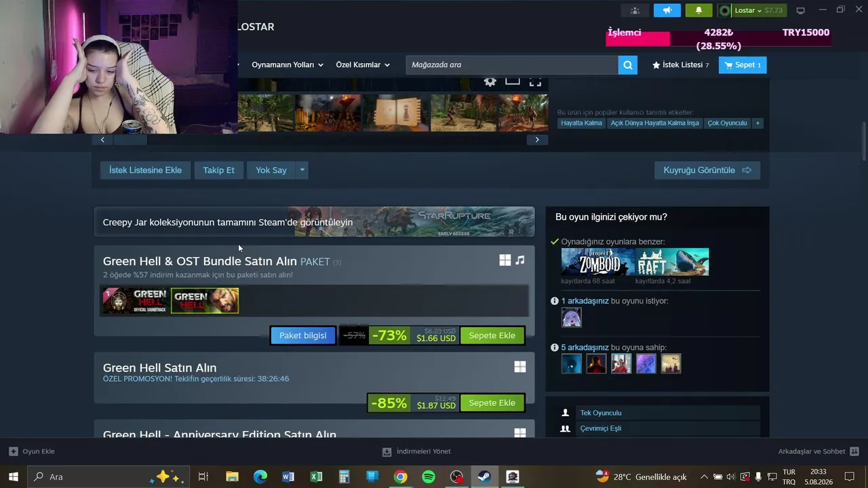Open Arkadaşlar ve Sohbet panel
The image size is (868, 488).
click(818, 451)
